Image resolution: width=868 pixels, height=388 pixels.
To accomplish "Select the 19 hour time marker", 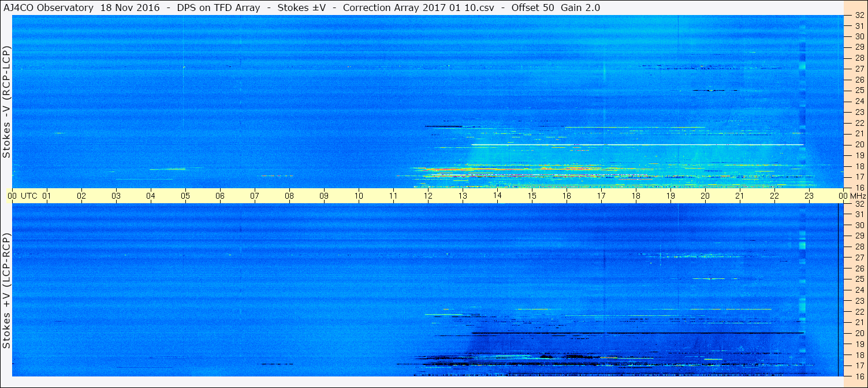I will click(x=671, y=196).
